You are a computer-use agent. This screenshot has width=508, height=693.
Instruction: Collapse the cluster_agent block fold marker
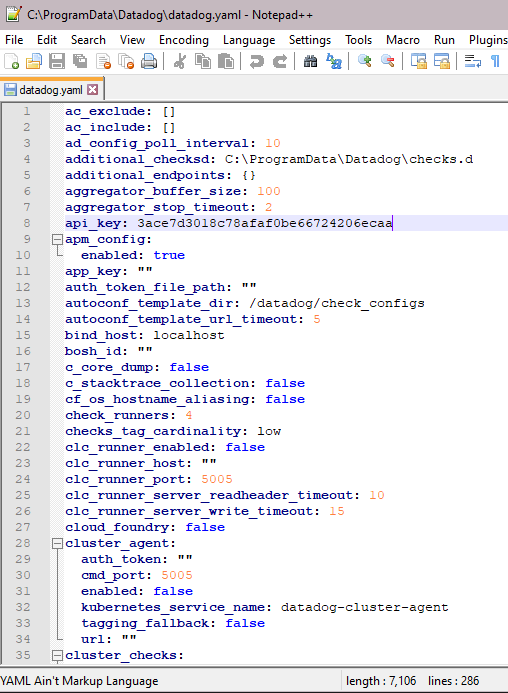[x=57, y=544]
